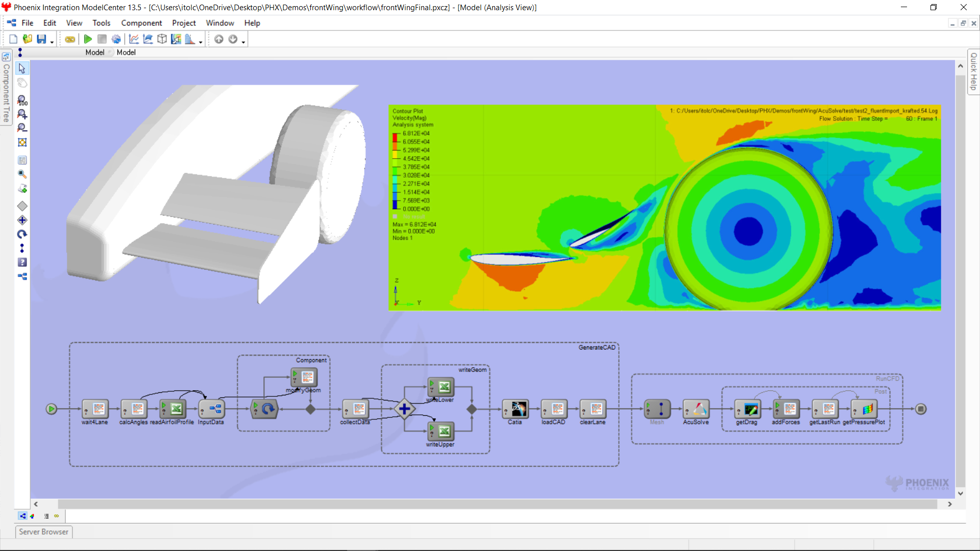The height and width of the screenshot is (551, 980).
Task: Open the probability distribution tool icon
Action: [190, 39]
